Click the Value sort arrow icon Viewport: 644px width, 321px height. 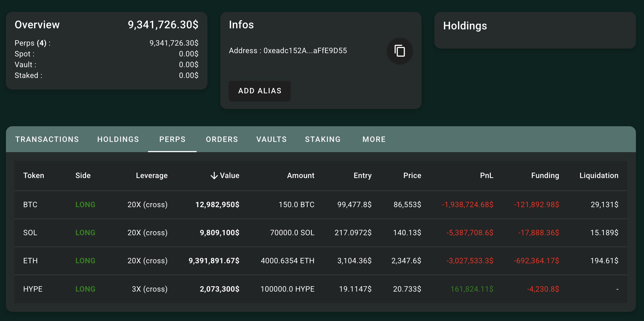point(214,176)
